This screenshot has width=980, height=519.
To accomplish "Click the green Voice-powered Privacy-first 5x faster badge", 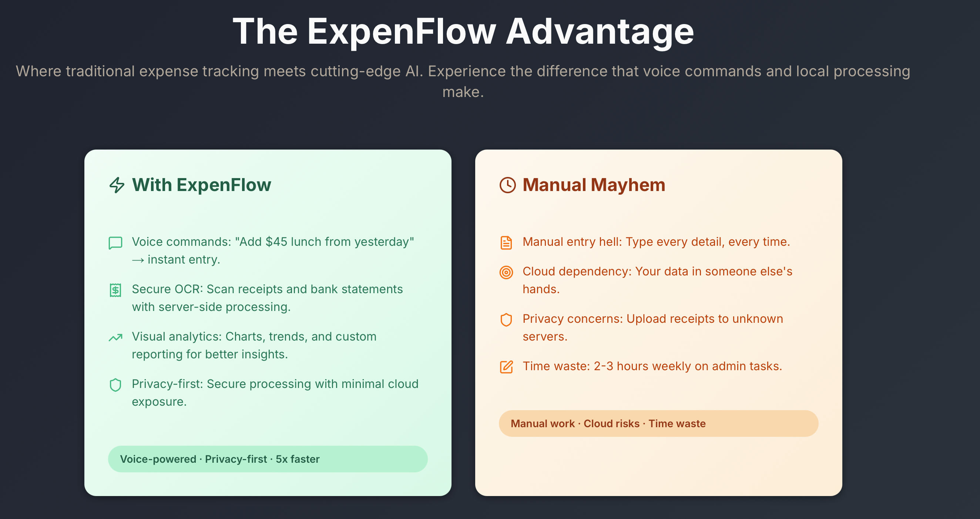I will coord(268,459).
